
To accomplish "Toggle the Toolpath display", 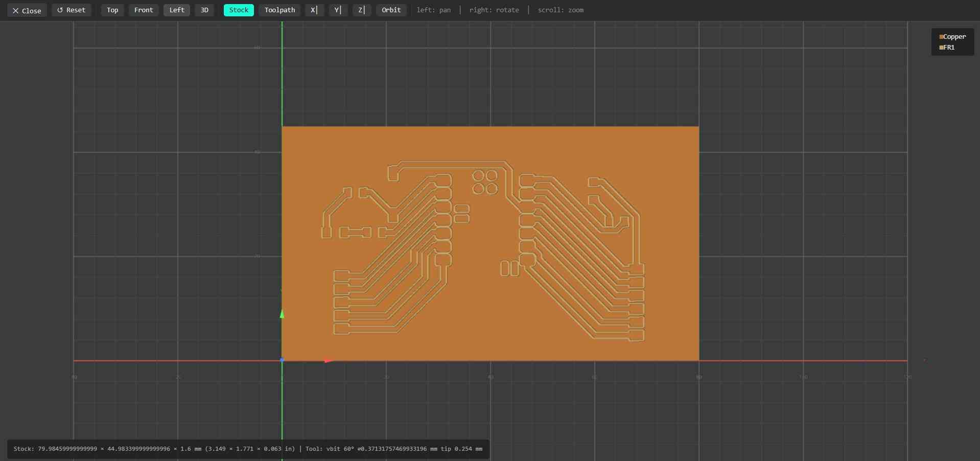I will click(279, 10).
